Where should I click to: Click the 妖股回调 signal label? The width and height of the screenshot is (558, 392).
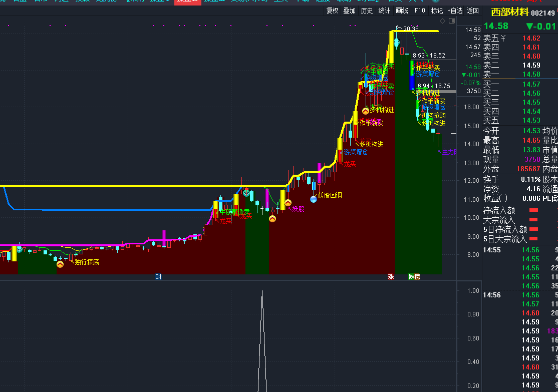click(330, 195)
